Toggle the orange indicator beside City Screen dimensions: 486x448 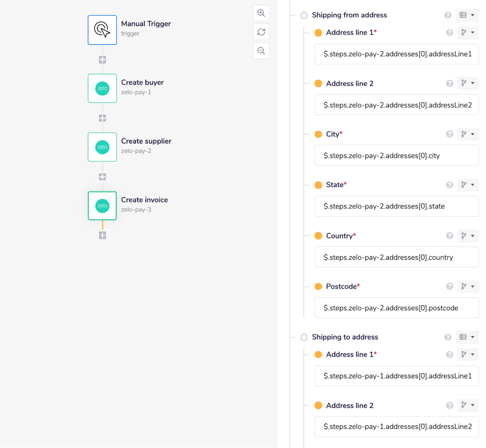pyautogui.click(x=318, y=134)
